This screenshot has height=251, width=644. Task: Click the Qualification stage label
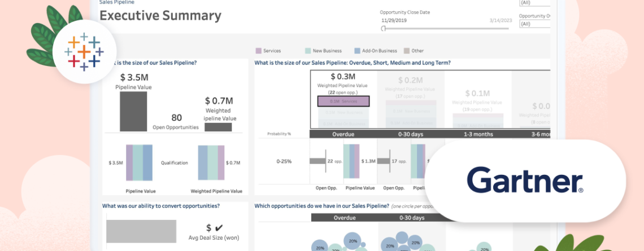[175, 163]
